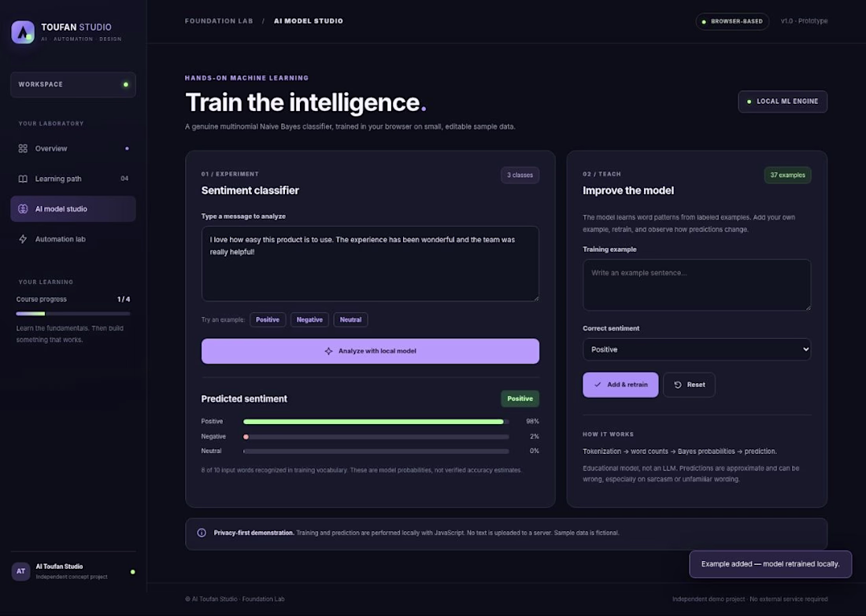Click the Workspace button

73,84
